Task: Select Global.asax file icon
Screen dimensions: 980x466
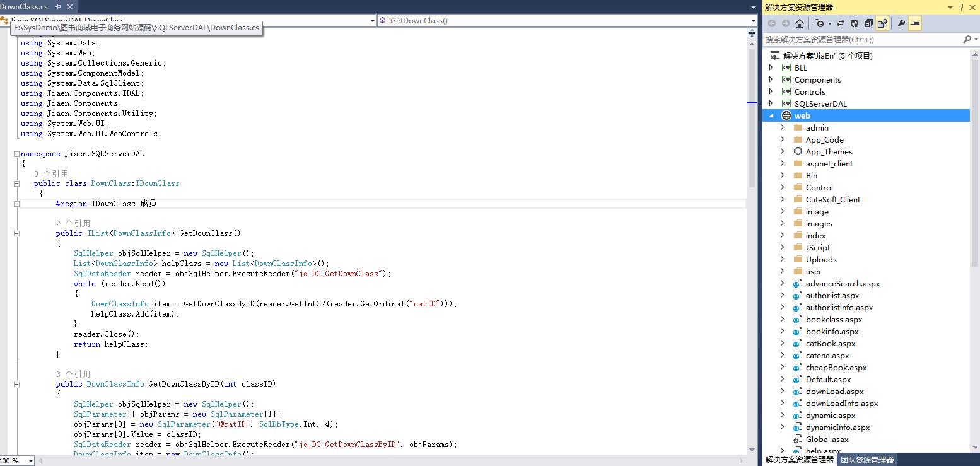Action: click(x=797, y=439)
